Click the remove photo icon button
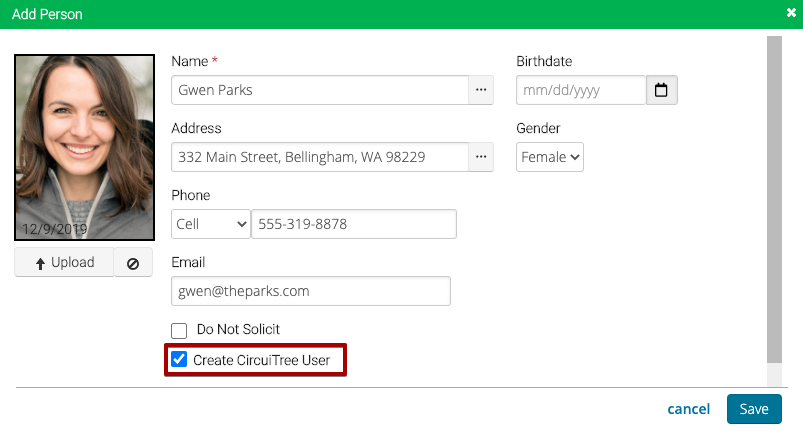803x435 pixels. tap(133, 263)
